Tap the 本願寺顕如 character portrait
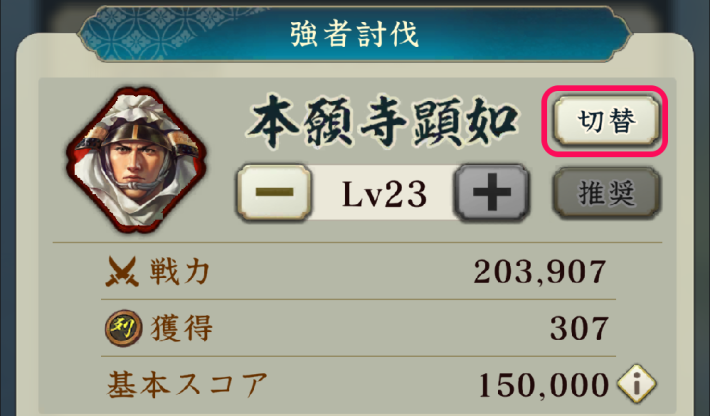The width and height of the screenshot is (710, 416). click(x=136, y=159)
